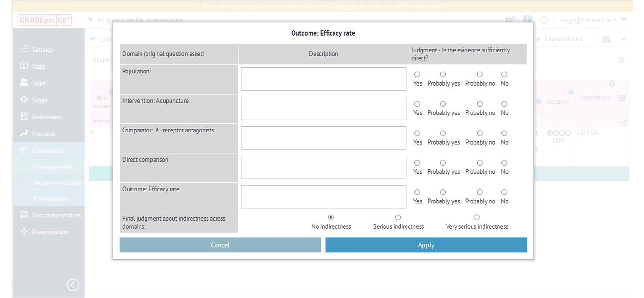Open the Document sections menu item

pyautogui.click(x=49, y=215)
